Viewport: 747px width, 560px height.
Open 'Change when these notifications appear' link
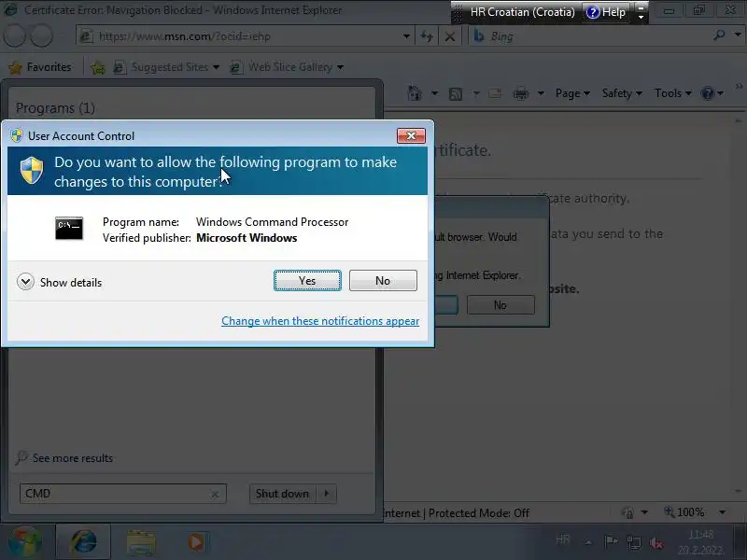click(320, 321)
